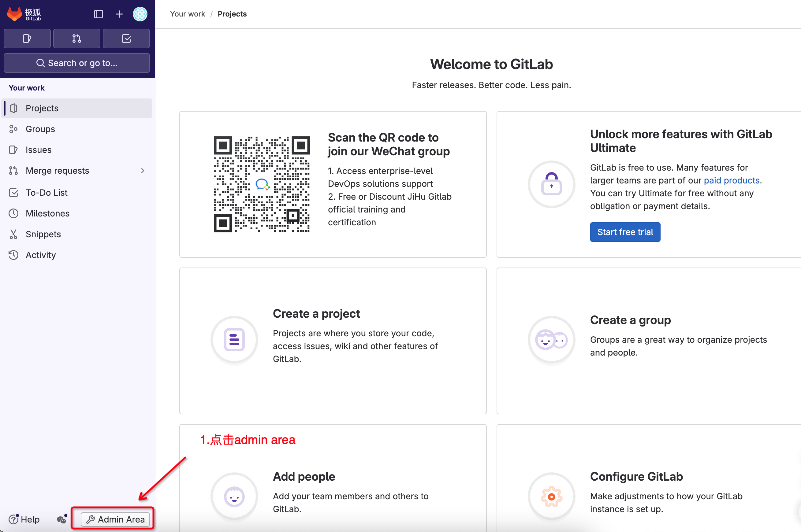Click the WeChat icon at sidebar bottom
This screenshot has width=801, height=532.
tap(61, 519)
